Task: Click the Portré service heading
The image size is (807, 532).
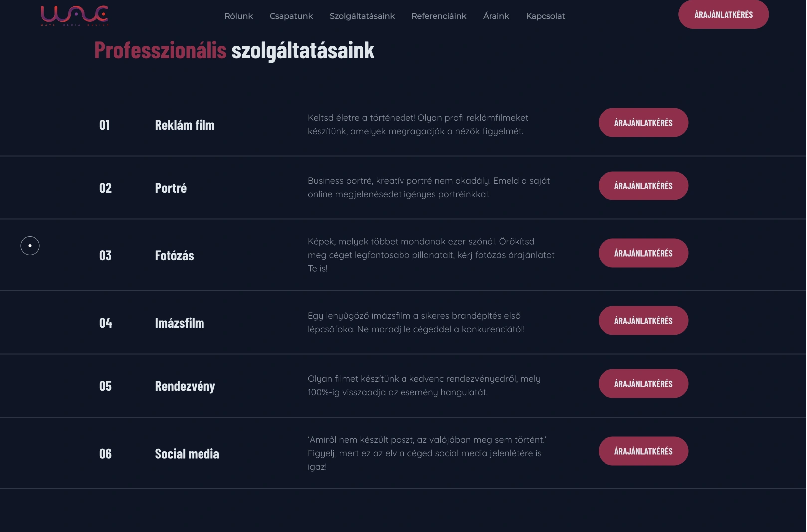Action: (x=171, y=188)
